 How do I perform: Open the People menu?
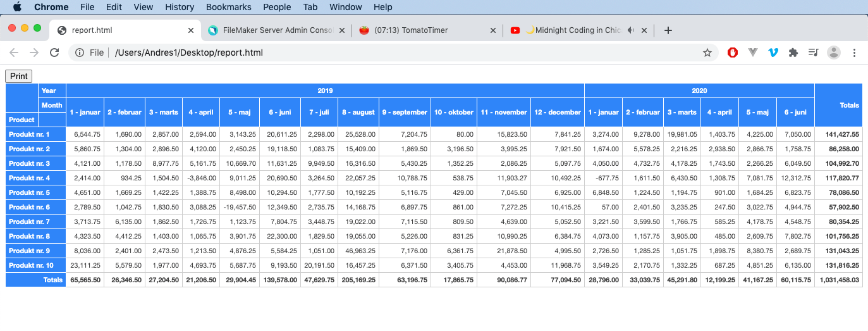(277, 7)
